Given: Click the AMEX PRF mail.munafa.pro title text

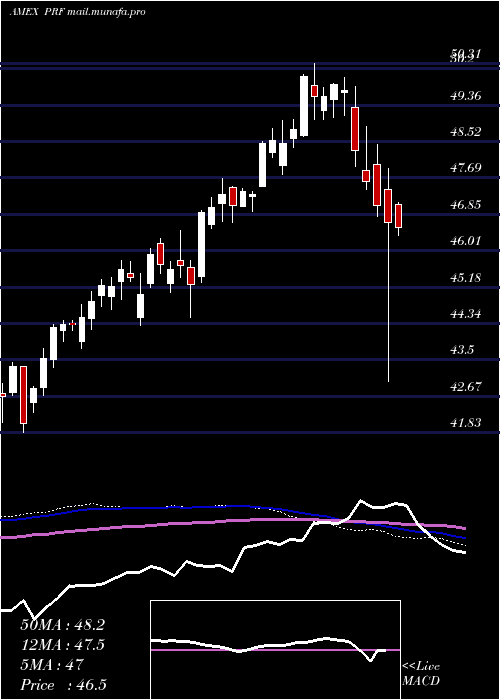Looking at the screenshot, I should coord(77,12).
